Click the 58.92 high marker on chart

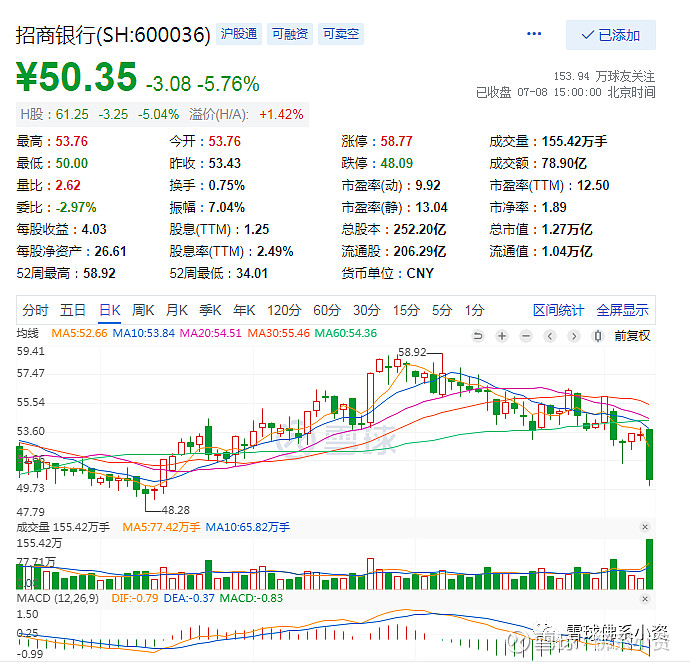click(412, 352)
